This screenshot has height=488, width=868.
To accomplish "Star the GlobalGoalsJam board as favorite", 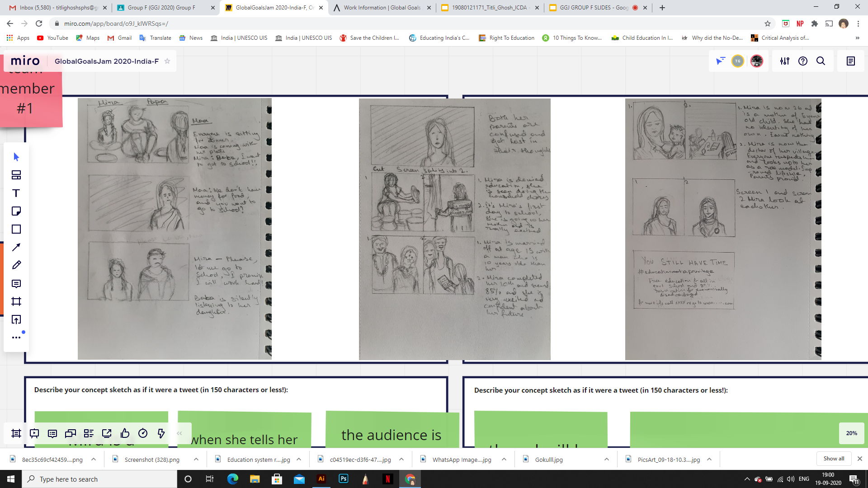I will [x=167, y=61].
